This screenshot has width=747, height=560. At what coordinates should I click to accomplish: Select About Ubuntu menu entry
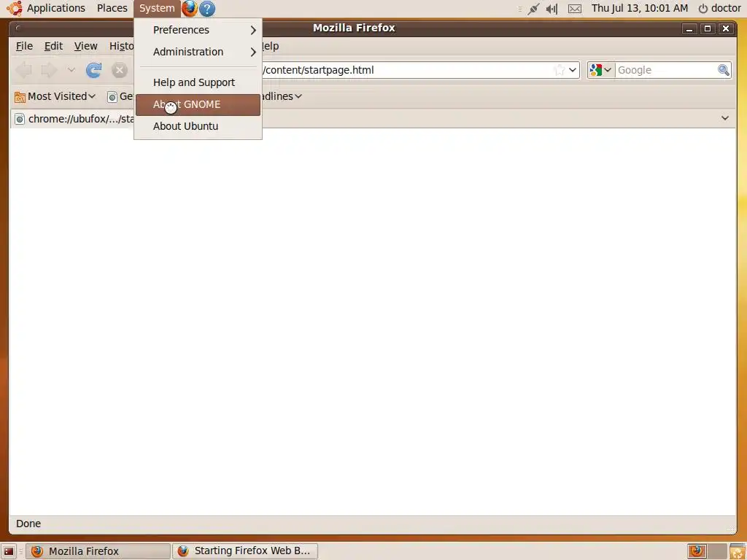(198, 126)
